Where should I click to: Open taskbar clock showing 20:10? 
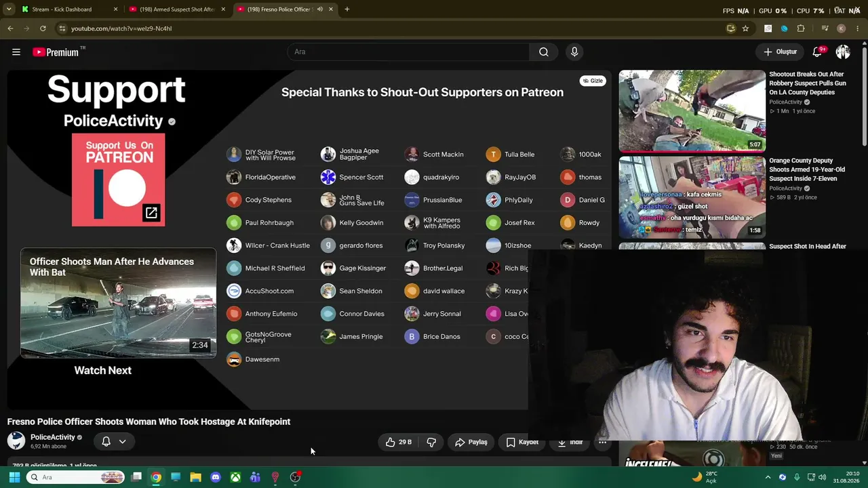pyautogui.click(x=846, y=477)
